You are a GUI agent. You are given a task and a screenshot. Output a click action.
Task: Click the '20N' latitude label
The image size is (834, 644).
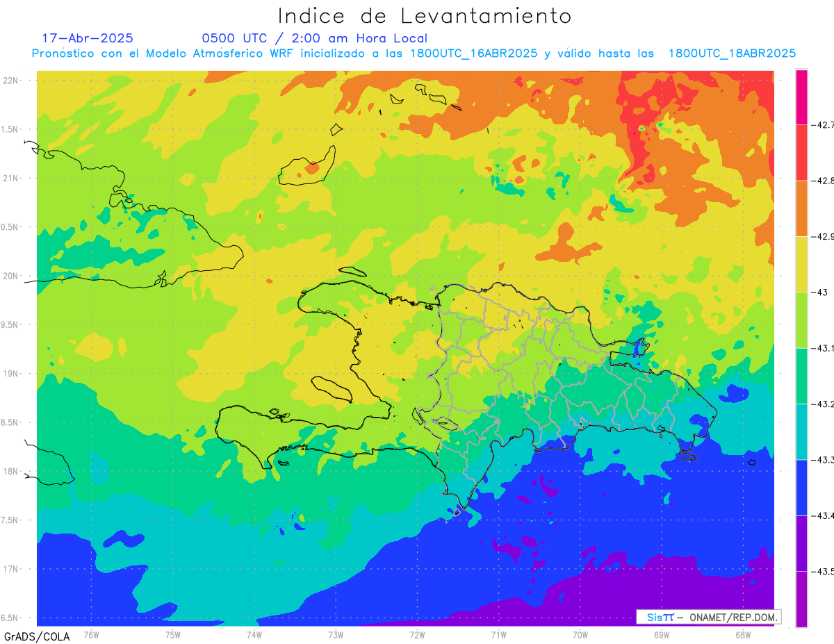pyautogui.click(x=11, y=276)
